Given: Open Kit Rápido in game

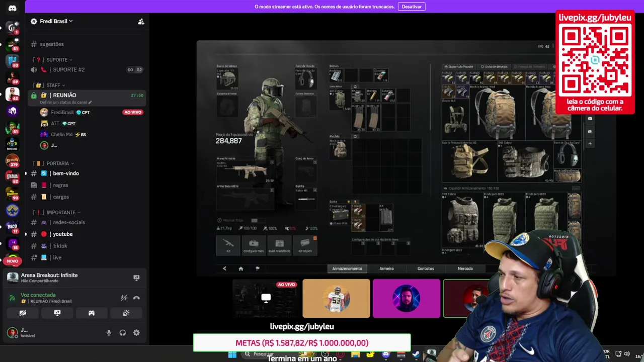Looking at the screenshot, I should coord(305,245).
